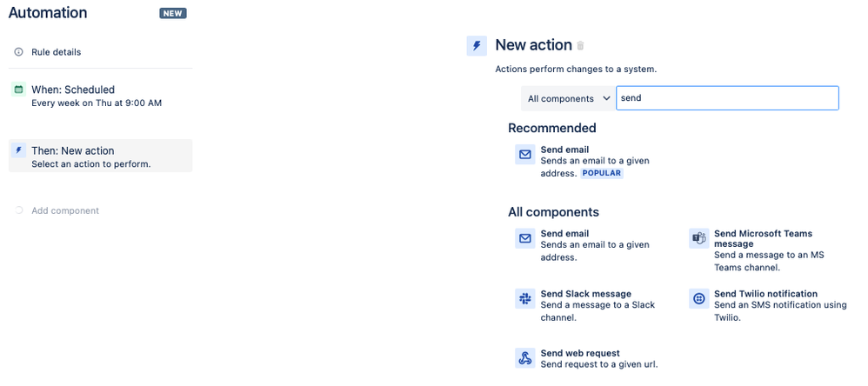Screen dimensions: 868x386
Task: Delete the new action via trash icon
Action: 581,46
